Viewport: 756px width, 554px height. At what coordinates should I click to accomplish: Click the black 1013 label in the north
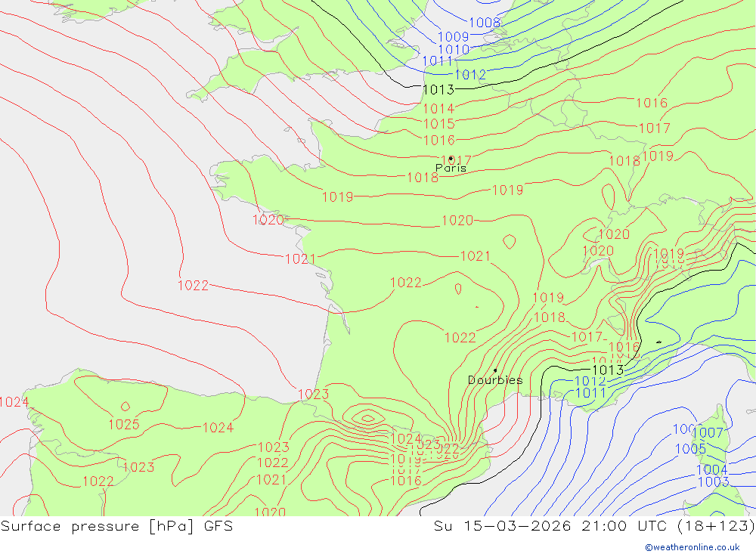438,90
